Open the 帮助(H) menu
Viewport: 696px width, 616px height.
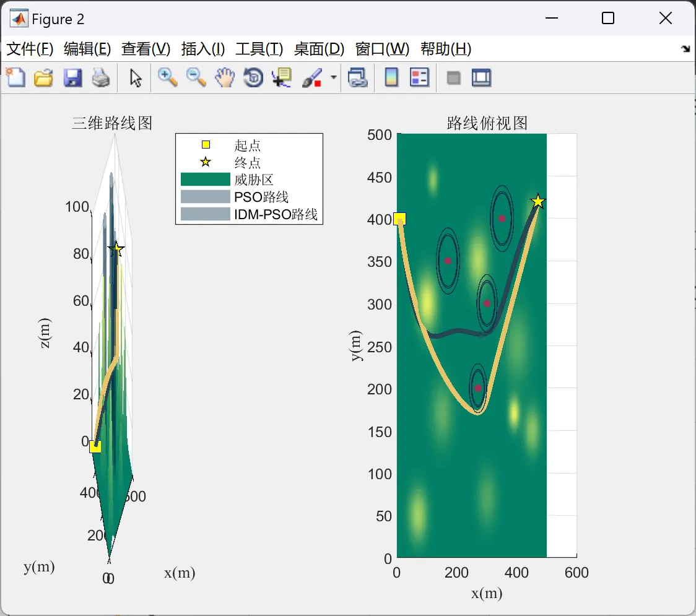446,49
